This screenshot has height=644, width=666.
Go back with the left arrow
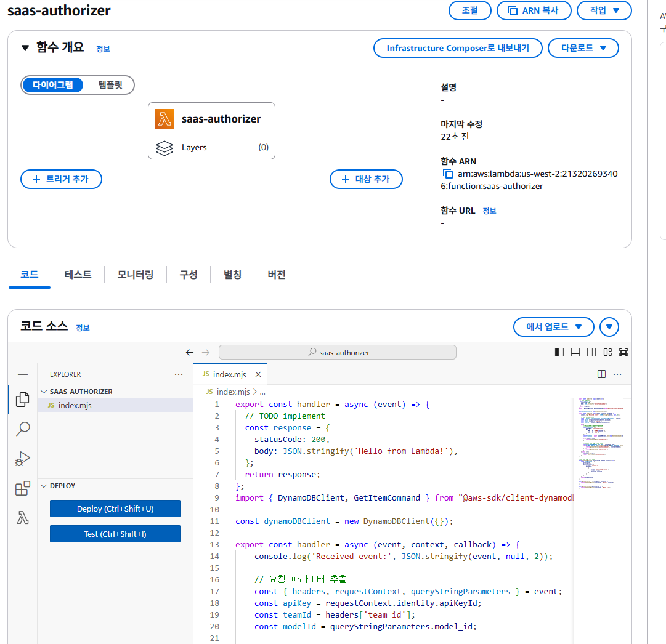(189, 352)
